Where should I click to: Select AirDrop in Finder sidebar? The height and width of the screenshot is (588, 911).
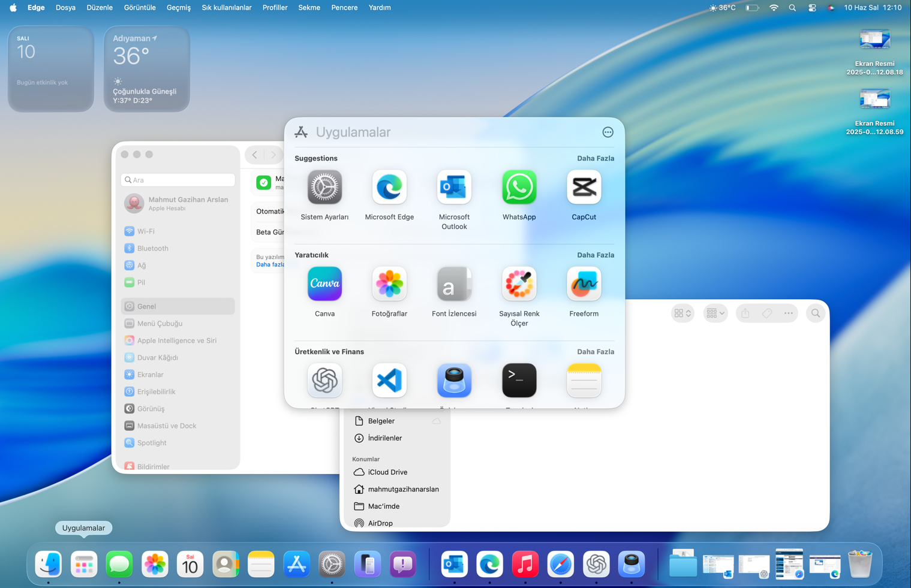pyautogui.click(x=397, y=523)
